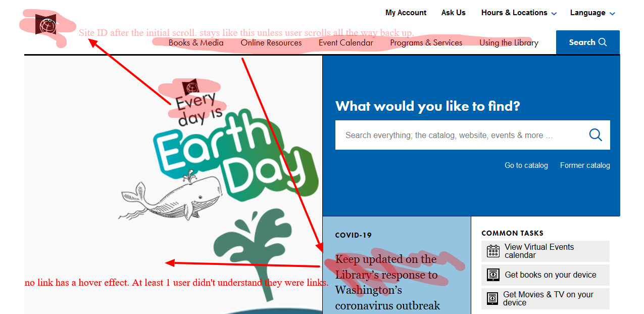The width and height of the screenshot is (644, 314).
Task: Click the library logo in the header
Action: (45, 24)
